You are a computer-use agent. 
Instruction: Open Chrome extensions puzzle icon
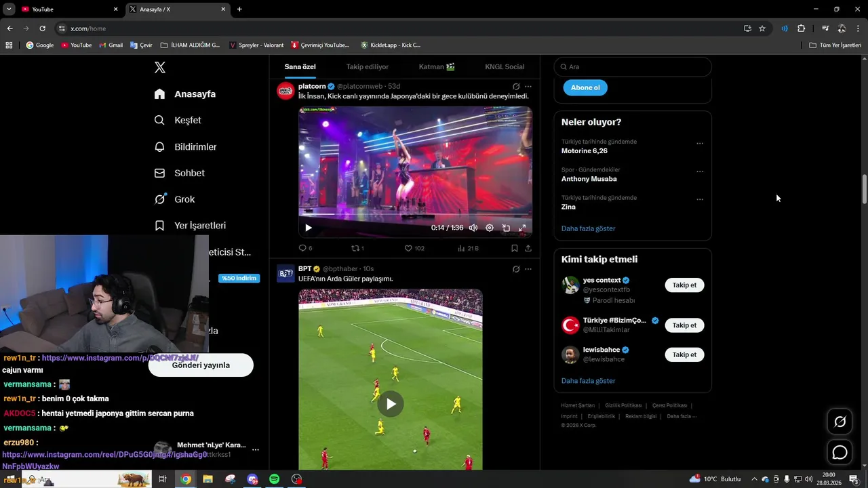(x=801, y=28)
